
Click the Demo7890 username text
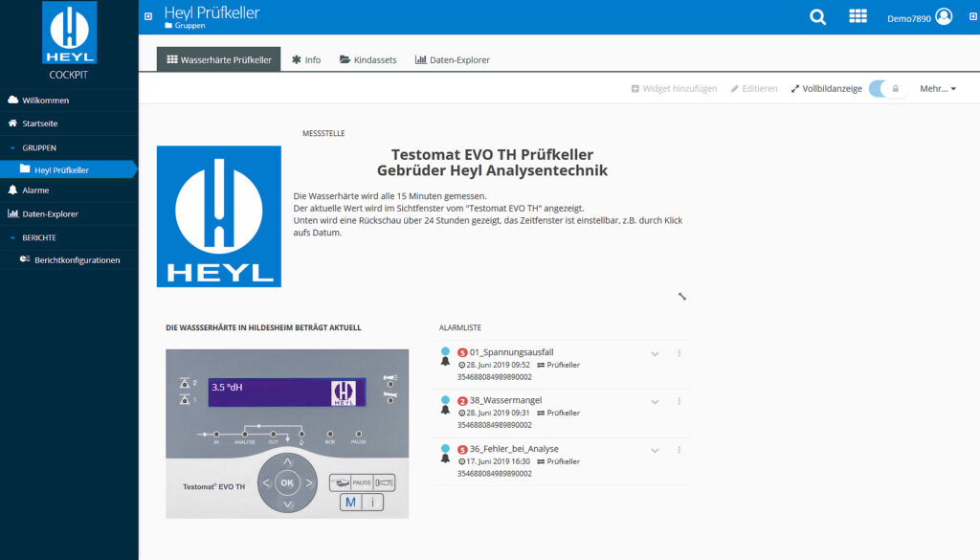[909, 19]
